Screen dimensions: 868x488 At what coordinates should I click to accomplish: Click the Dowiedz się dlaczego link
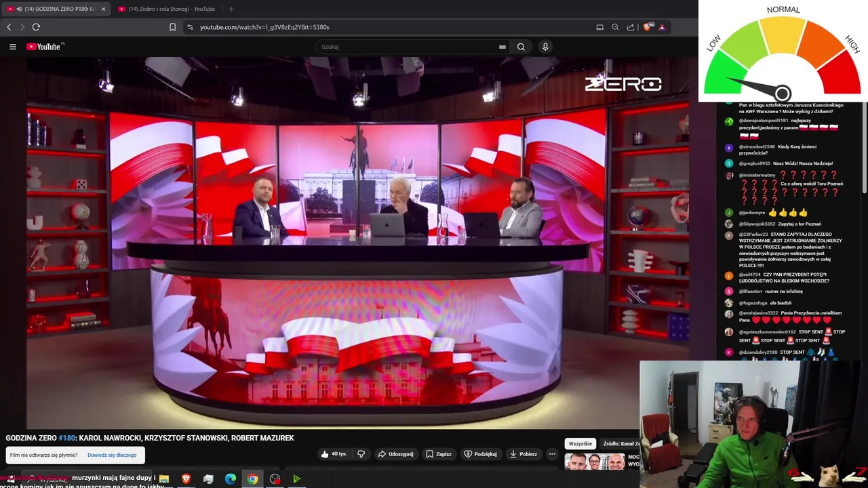(112, 455)
